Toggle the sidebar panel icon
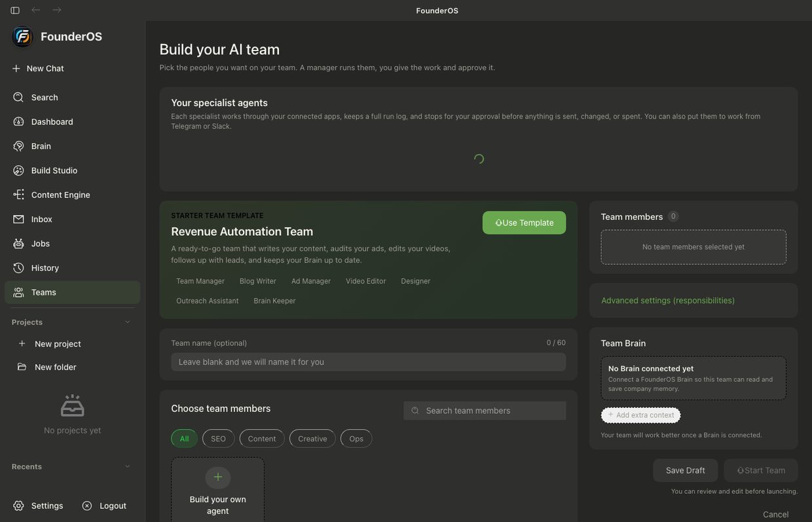Image resolution: width=812 pixels, height=522 pixels. click(x=15, y=10)
